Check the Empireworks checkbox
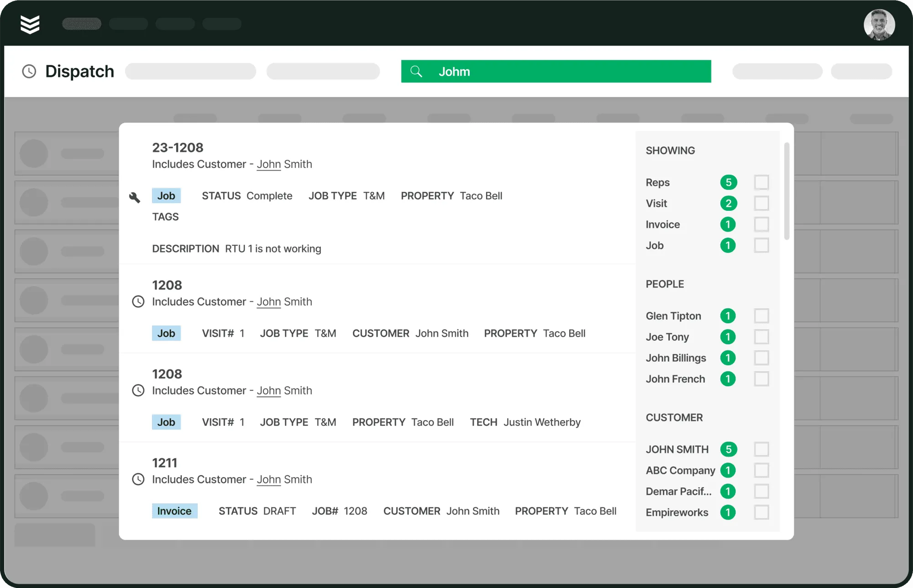The width and height of the screenshot is (913, 588). point(761,512)
